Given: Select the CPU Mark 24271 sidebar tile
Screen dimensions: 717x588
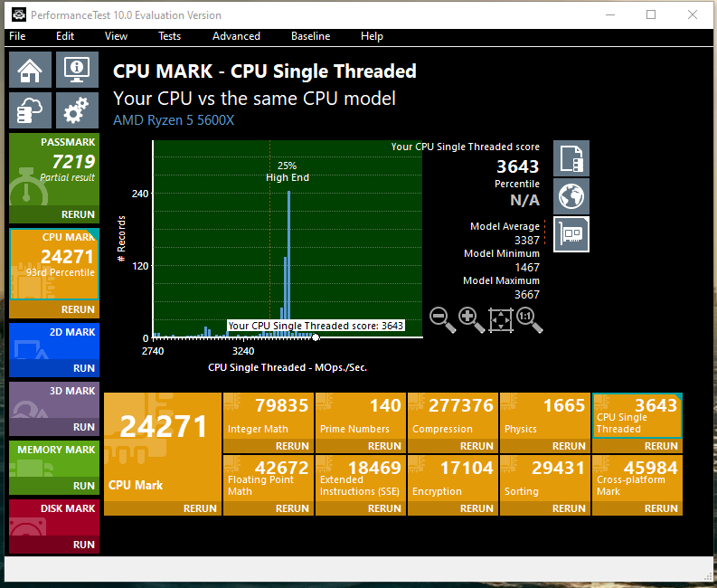Looking at the screenshot, I should click(x=54, y=264).
